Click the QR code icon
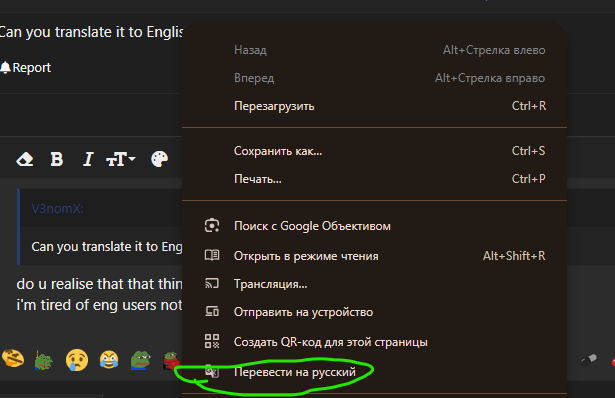Screen dimensions: 615x398 pyautogui.click(x=212, y=341)
